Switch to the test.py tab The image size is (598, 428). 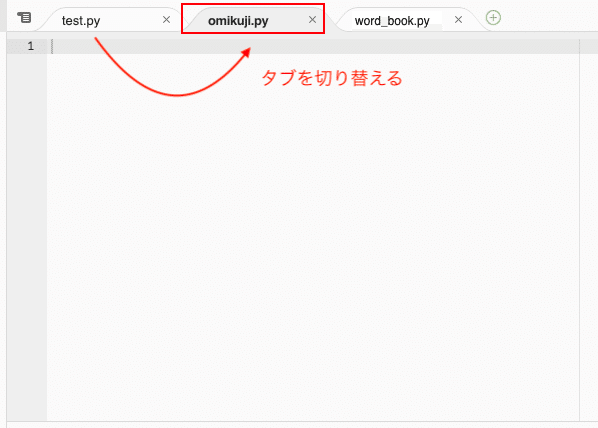81,21
